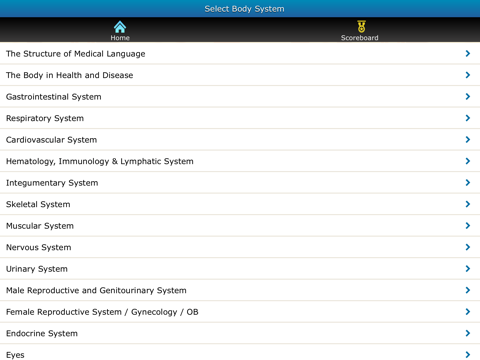Viewport: 480px width, 360px height.
Task: Click the Eyes row chevron
Action: [468, 355]
